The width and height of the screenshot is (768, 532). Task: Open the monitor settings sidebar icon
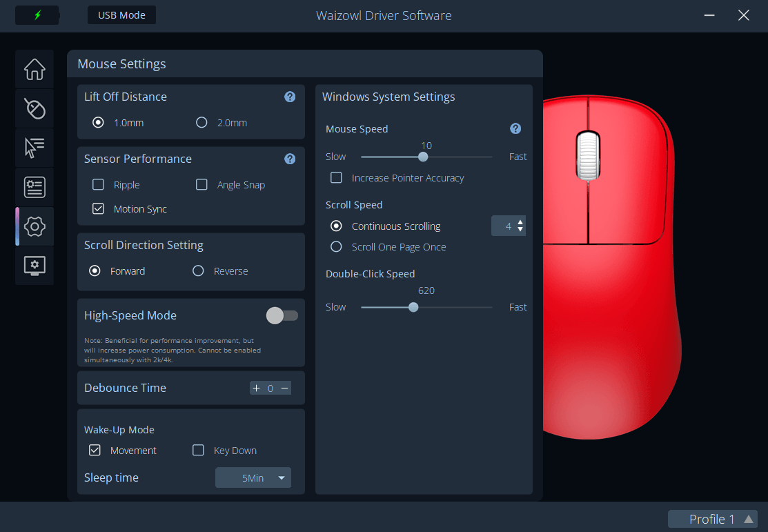click(35, 266)
